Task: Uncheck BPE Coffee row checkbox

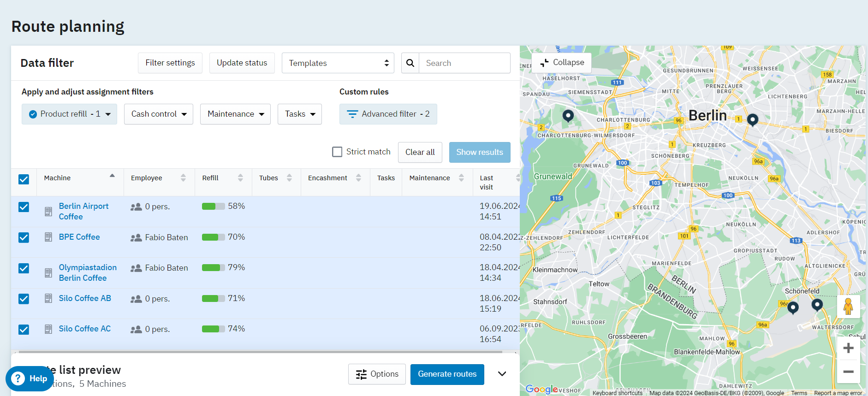Action: (x=24, y=237)
